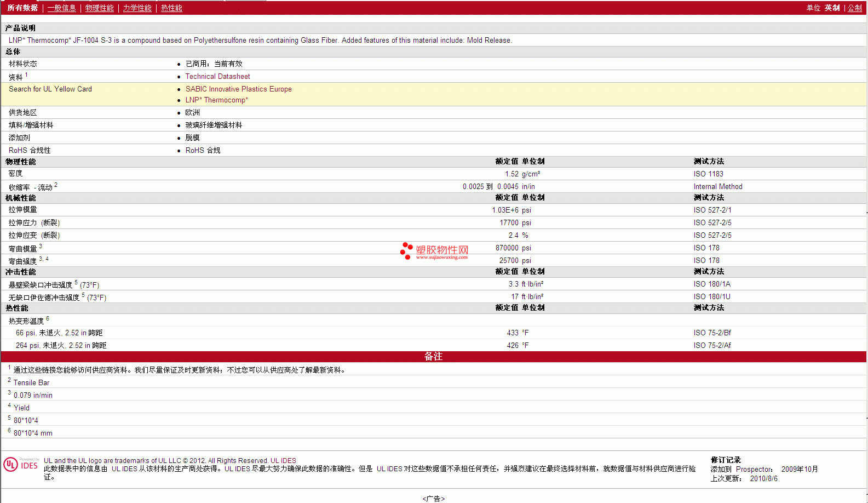The image size is (868, 503).
Task: Open SABIC Innovative Plastics Europe link
Action: (x=238, y=89)
